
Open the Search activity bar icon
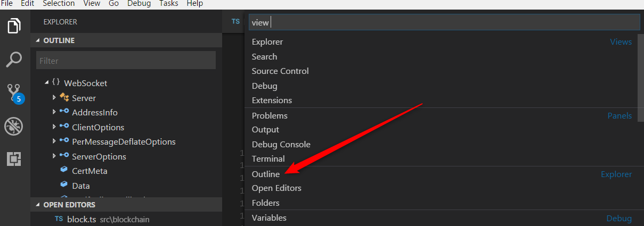pos(14,59)
